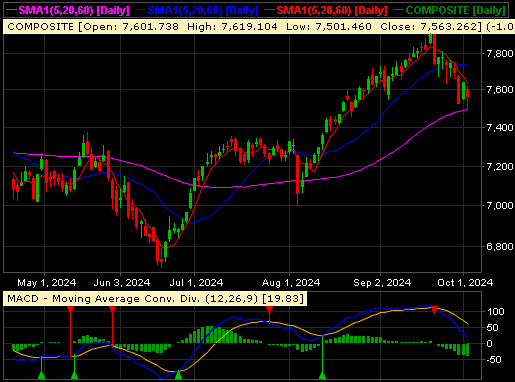Toggle the magenta SMA1 legend entry
Screen dimensions: 515x382
pos(68,10)
